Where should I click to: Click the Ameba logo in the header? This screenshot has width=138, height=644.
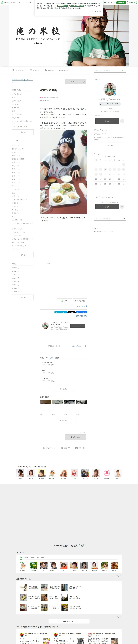5,2
